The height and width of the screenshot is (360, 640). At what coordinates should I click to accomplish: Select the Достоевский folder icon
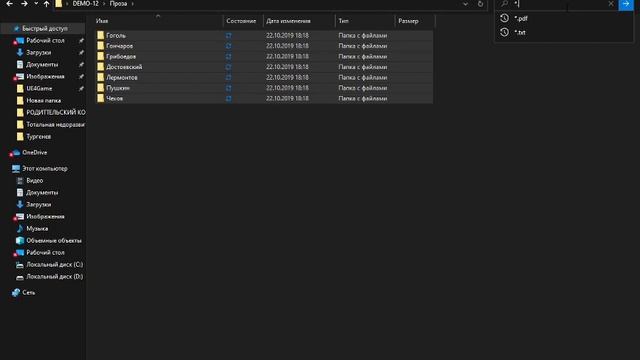click(100, 67)
